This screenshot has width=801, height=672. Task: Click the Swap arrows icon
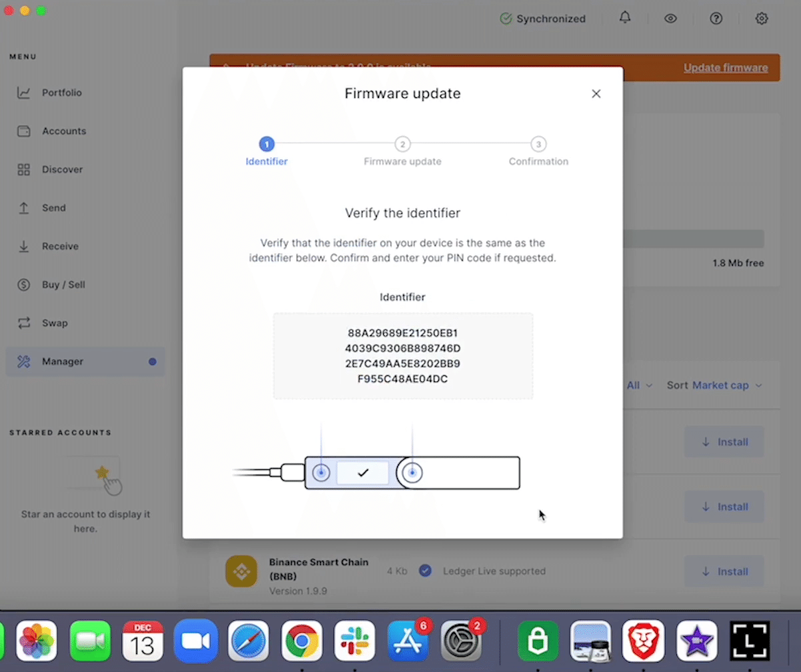[24, 323]
